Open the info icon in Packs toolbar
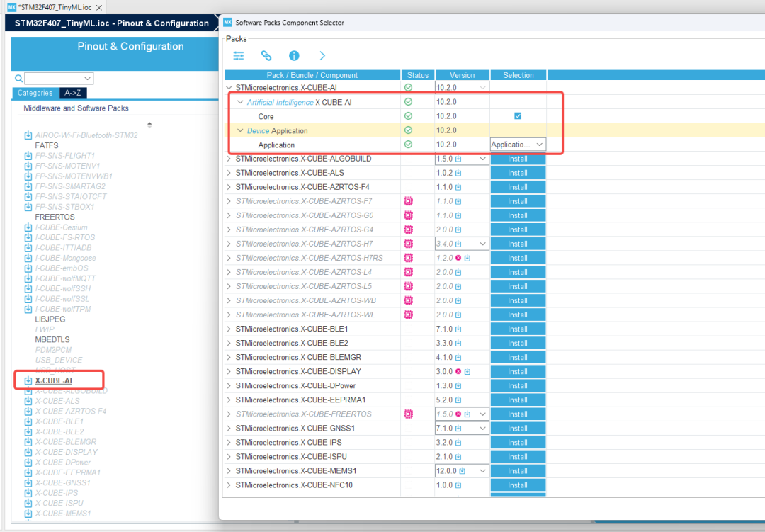The height and width of the screenshot is (532, 765). 294,56
